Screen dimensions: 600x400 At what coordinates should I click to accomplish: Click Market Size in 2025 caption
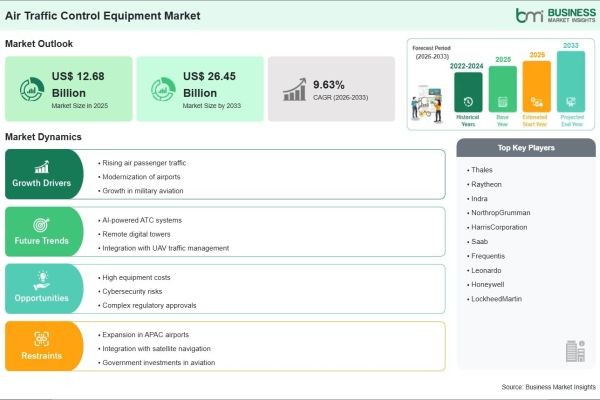tap(80, 106)
